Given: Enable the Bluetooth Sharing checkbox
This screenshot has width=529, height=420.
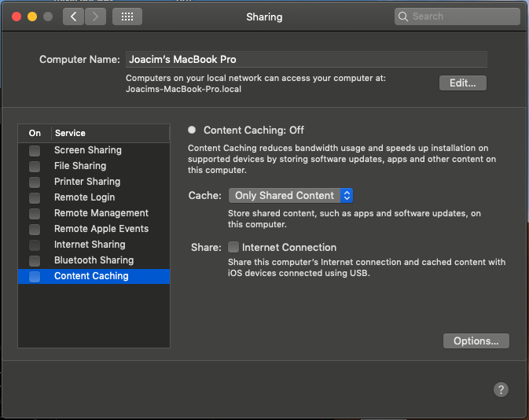Looking at the screenshot, I should point(35,260).
